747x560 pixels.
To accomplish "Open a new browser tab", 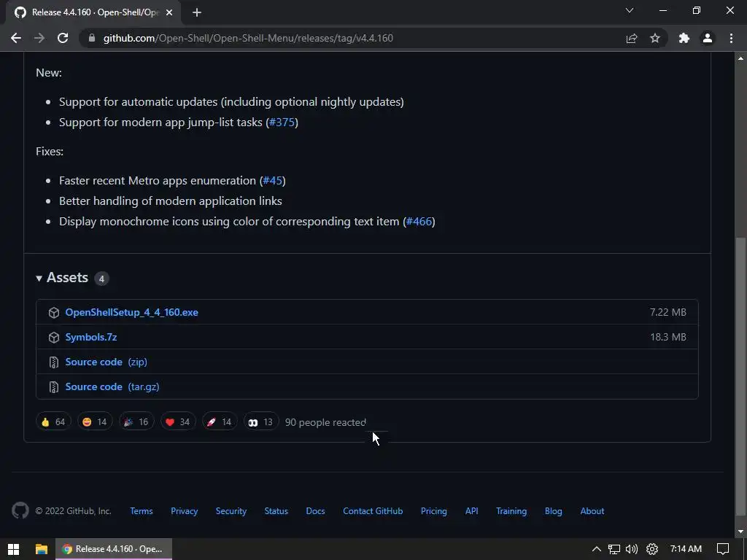I will [197, 12].
